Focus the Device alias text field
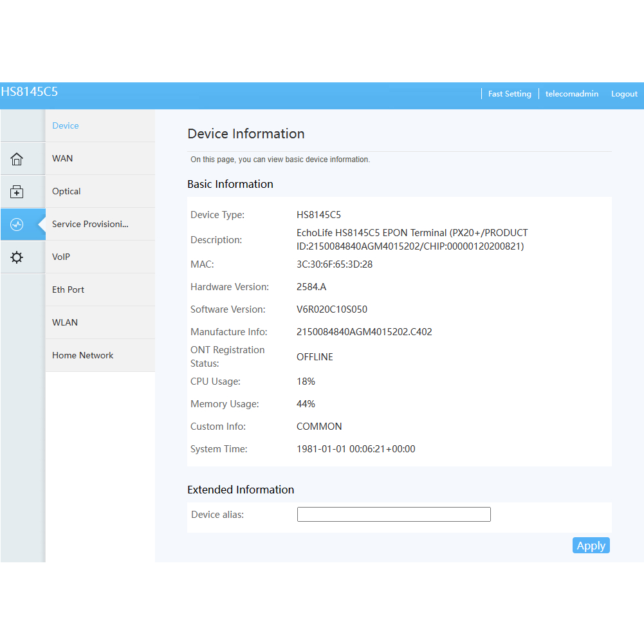 click(x=394, y=515)
